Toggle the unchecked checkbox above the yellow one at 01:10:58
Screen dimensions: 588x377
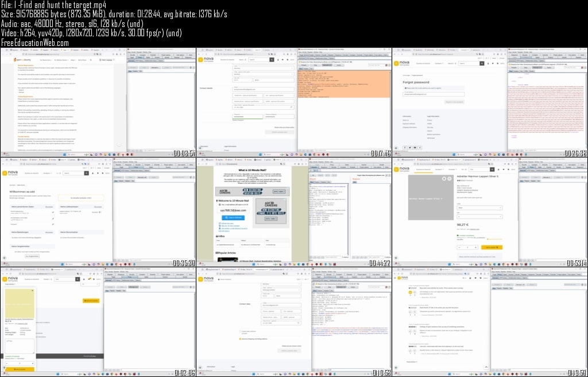coord(241,331)
